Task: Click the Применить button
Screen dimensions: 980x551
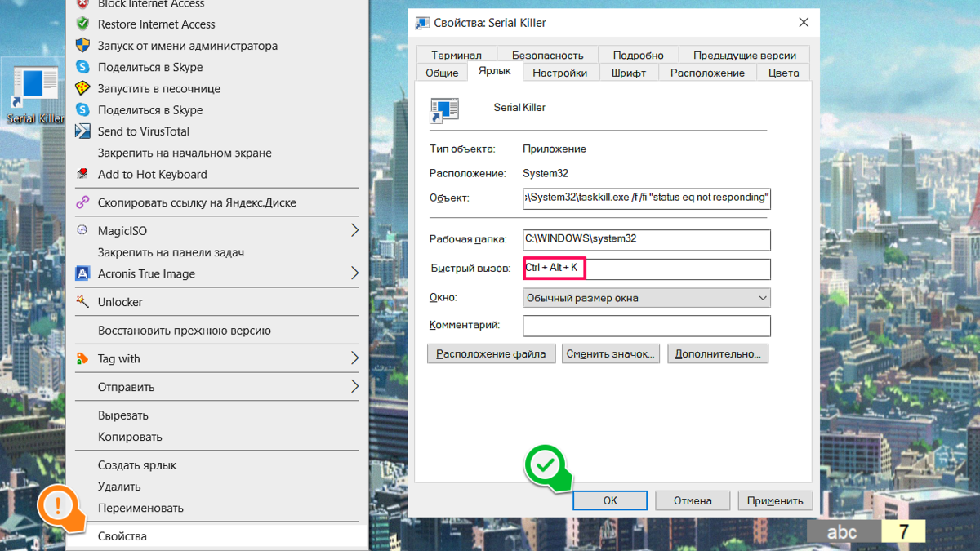Action: point(774,500)
